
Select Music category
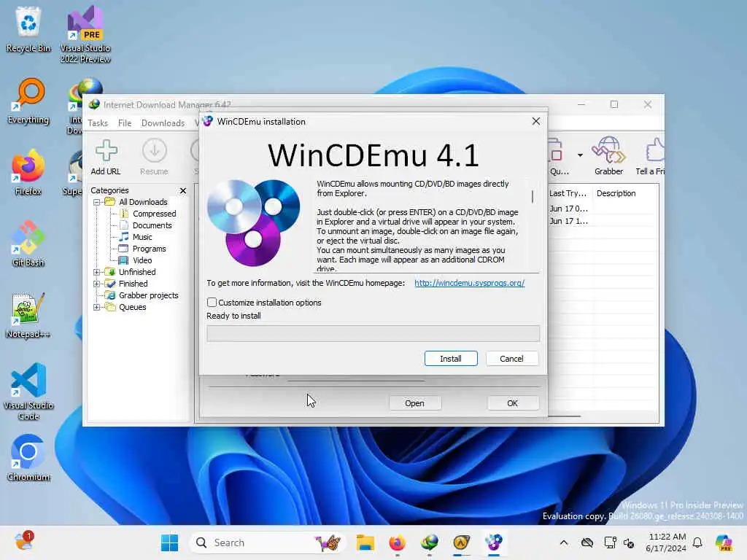(142, 237)
